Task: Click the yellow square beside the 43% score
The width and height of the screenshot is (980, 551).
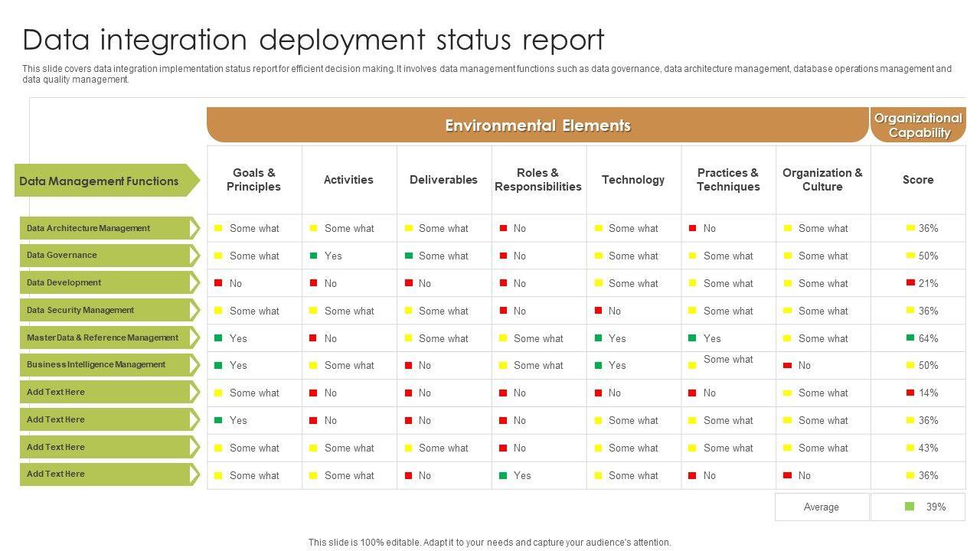Action: [910, 448]
